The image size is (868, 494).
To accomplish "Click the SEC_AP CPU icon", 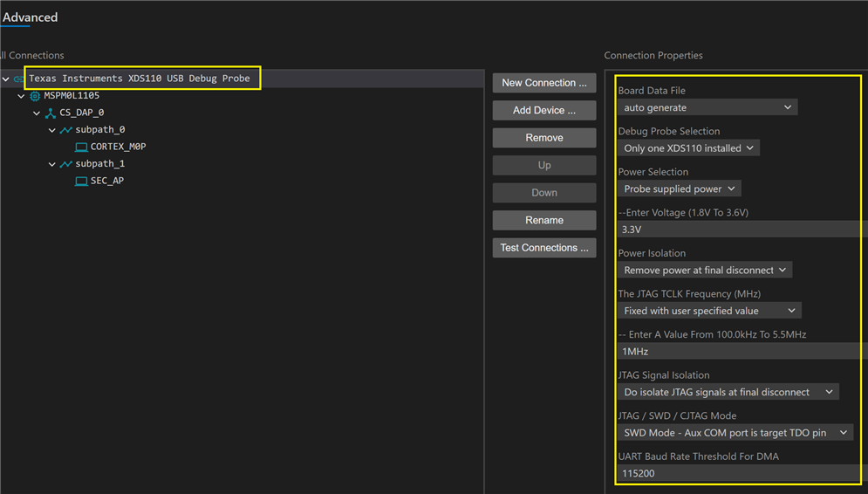I will coord(81,181).
